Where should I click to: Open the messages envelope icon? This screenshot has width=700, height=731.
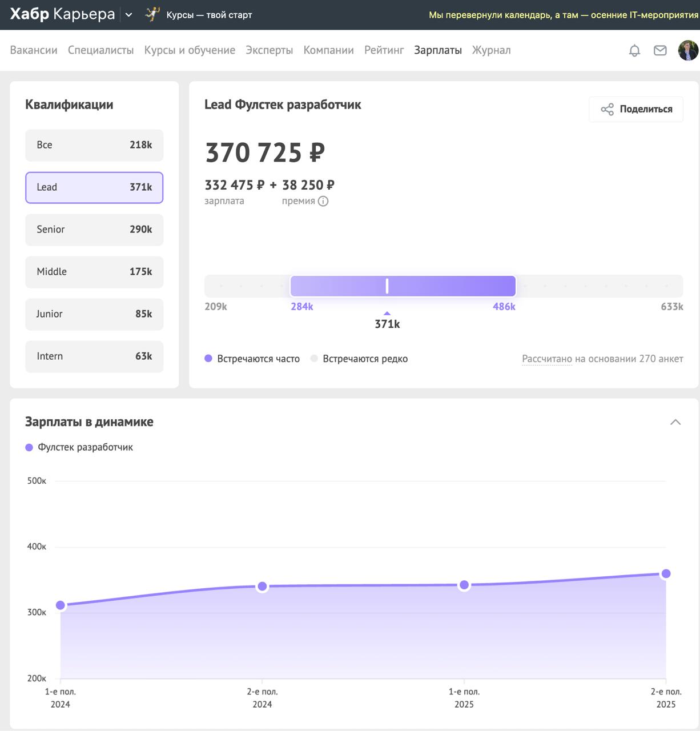click(x=660, y=51)
